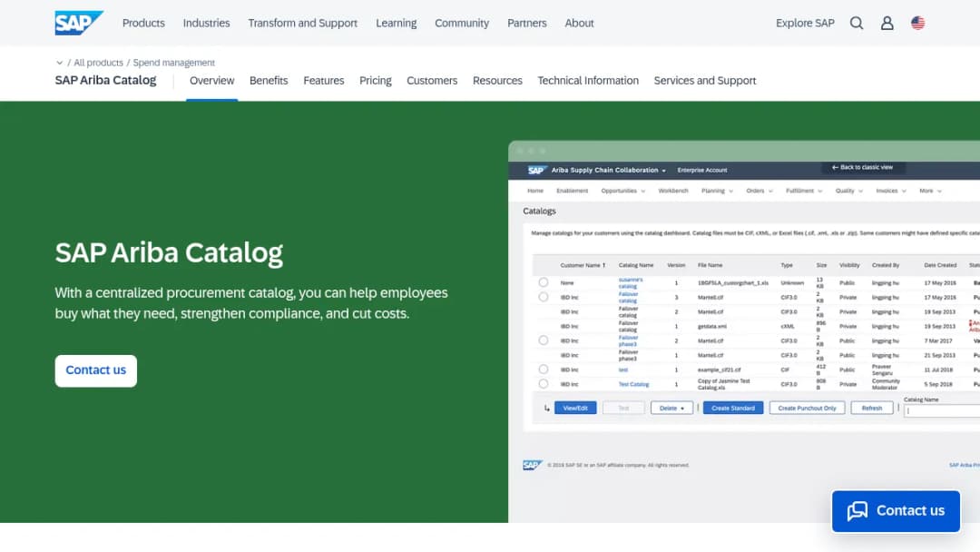980x552 pixels.
Task: Click the Enterprise Account label
Action: coord(701,170)
